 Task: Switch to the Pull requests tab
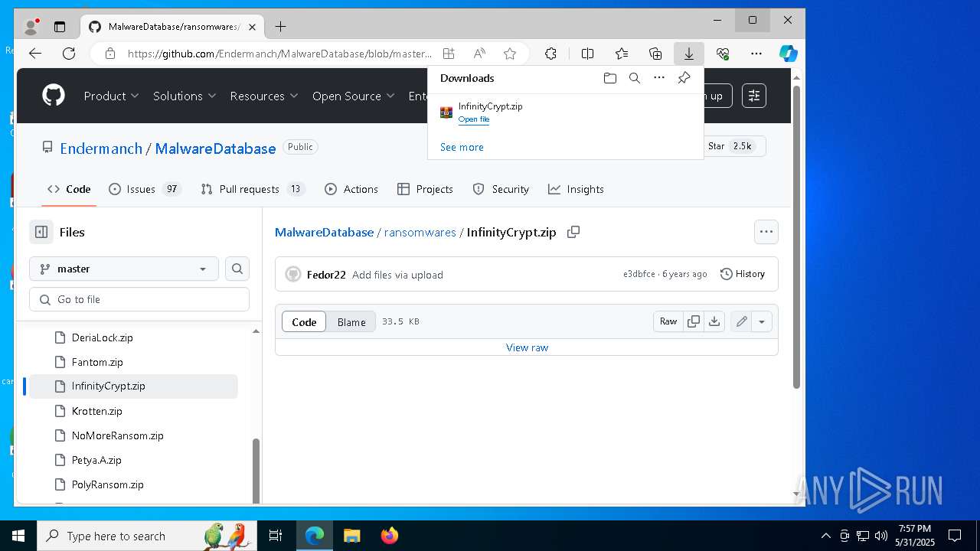pos(253,189)
